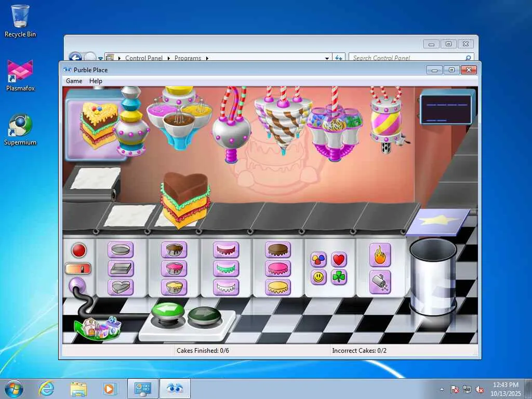Viewport: 532px width, 399px height.
Task: Select the square cake pan shape
Action: coord(121,269)
